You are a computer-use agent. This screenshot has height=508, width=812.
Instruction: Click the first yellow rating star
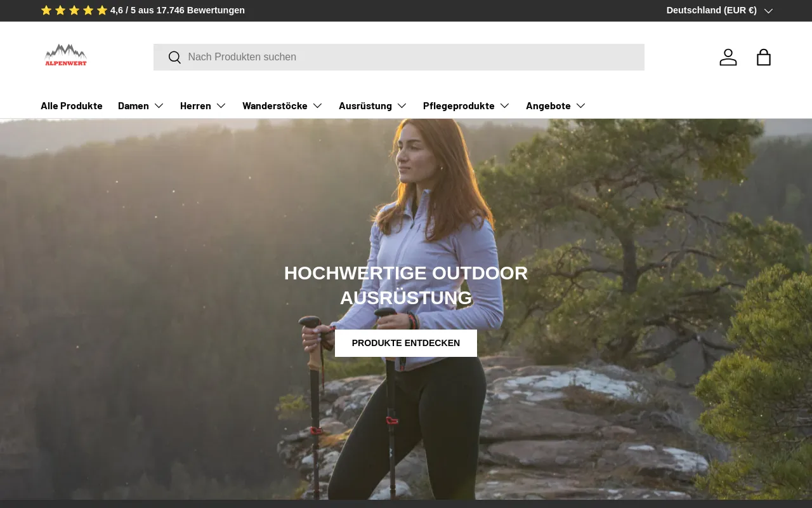[x=45, y=10]
